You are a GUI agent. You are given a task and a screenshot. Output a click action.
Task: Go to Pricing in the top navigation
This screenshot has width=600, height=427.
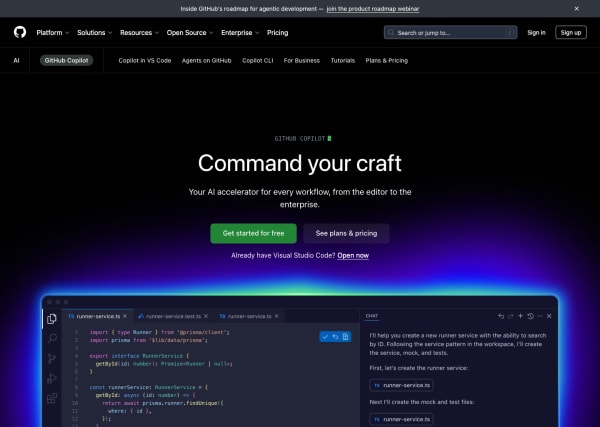277,33
